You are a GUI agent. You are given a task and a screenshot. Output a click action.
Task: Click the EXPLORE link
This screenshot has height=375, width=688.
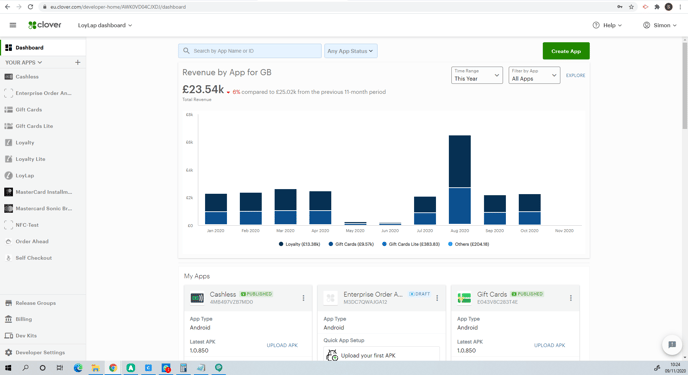(575, 75)
